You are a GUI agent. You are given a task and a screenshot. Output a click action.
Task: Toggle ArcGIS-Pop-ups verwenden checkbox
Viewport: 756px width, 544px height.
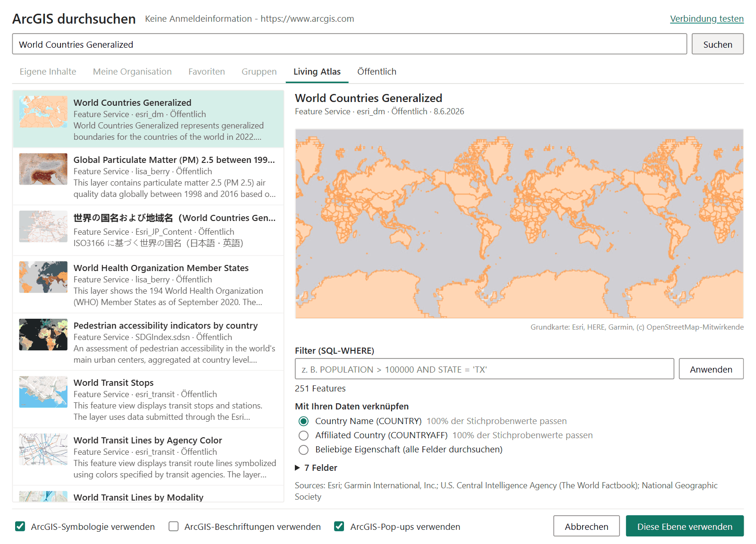pos(339,526)
